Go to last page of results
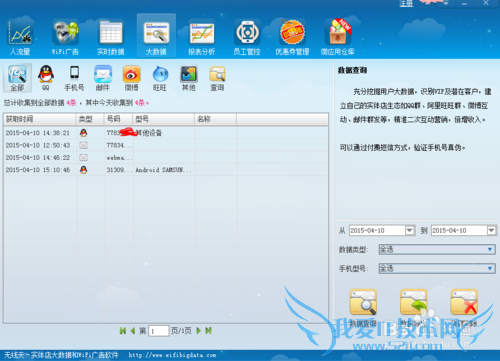 209,331
